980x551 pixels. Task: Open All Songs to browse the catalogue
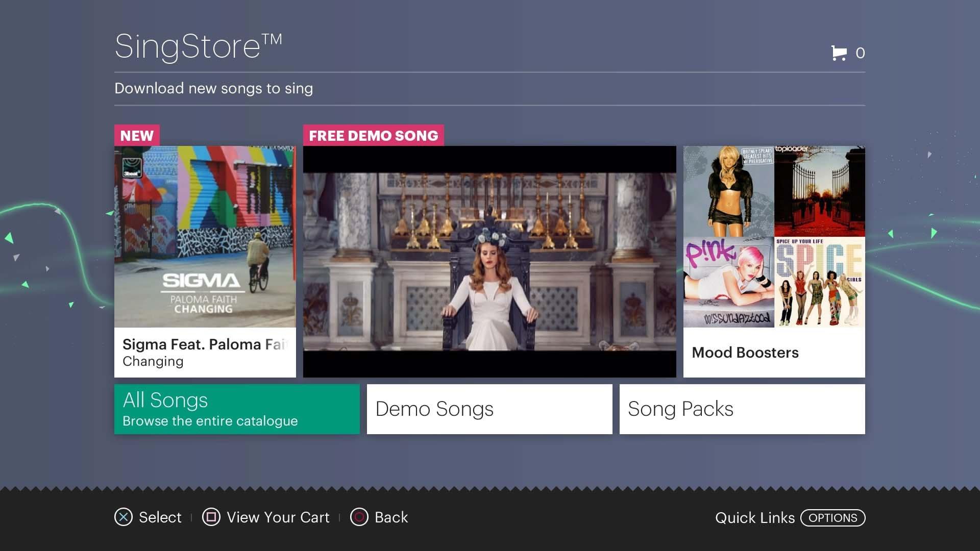coord(236,409)
